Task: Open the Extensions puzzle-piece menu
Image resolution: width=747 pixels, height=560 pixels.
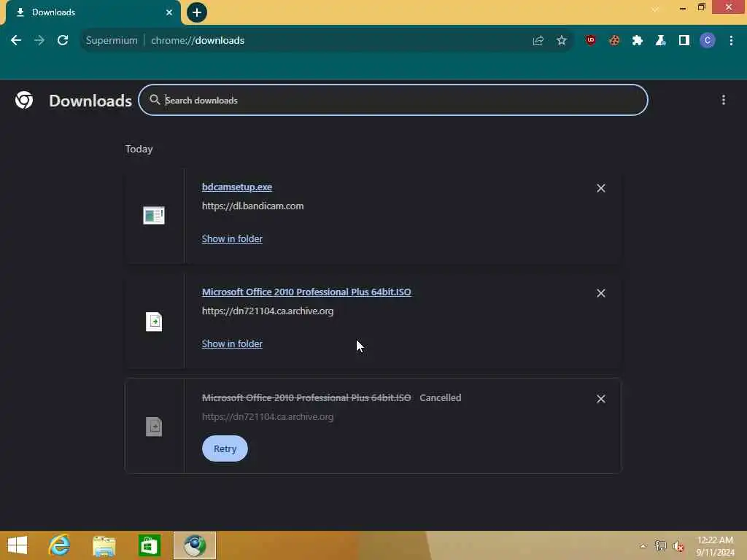Action: click(638, 41)
